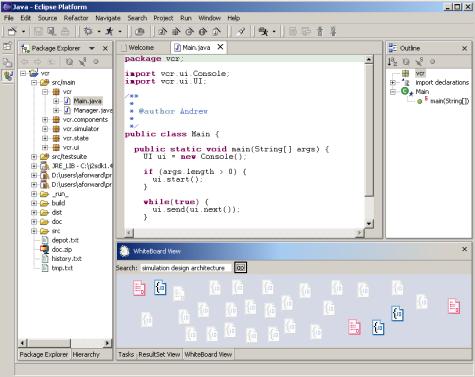Screen dimensions: 475x377
Task: Click the WhiteBoard search text field
Action: pyautogui.click(x=186, y=268)
